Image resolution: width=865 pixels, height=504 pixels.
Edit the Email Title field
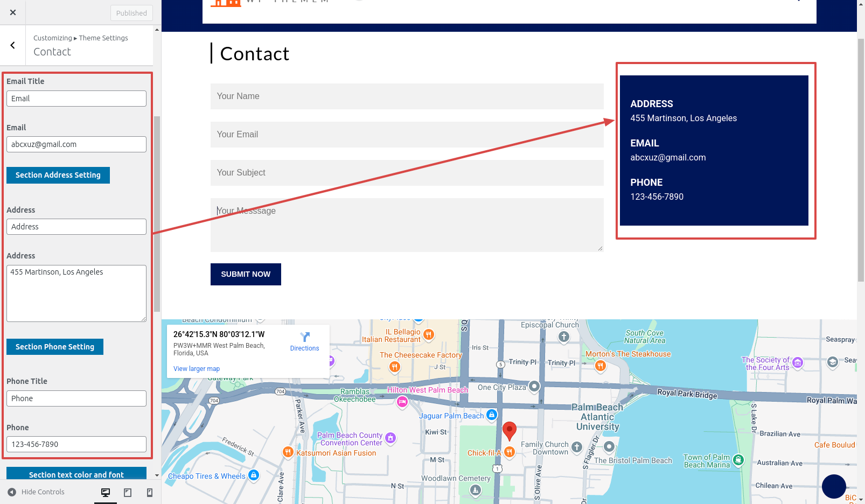tap(76, 99)
